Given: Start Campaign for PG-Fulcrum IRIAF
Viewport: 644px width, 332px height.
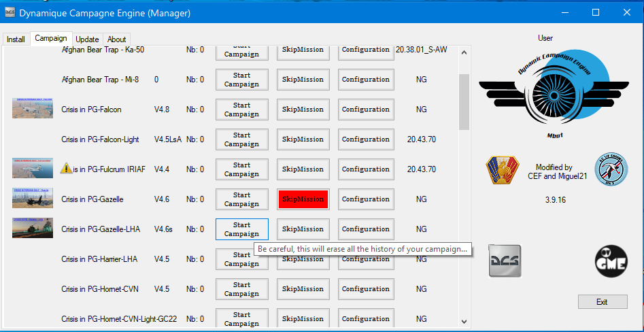Looking at the screenshot, I should 242,169.
